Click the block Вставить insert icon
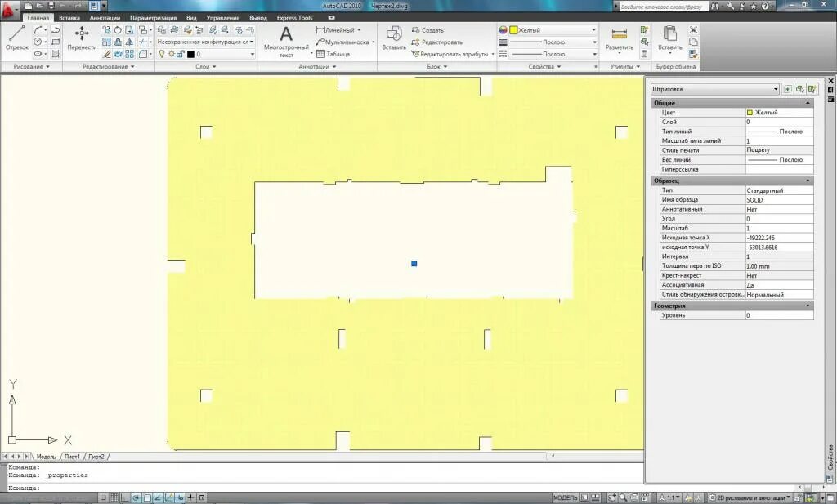837x504 pixels. [x=394, y=38]
